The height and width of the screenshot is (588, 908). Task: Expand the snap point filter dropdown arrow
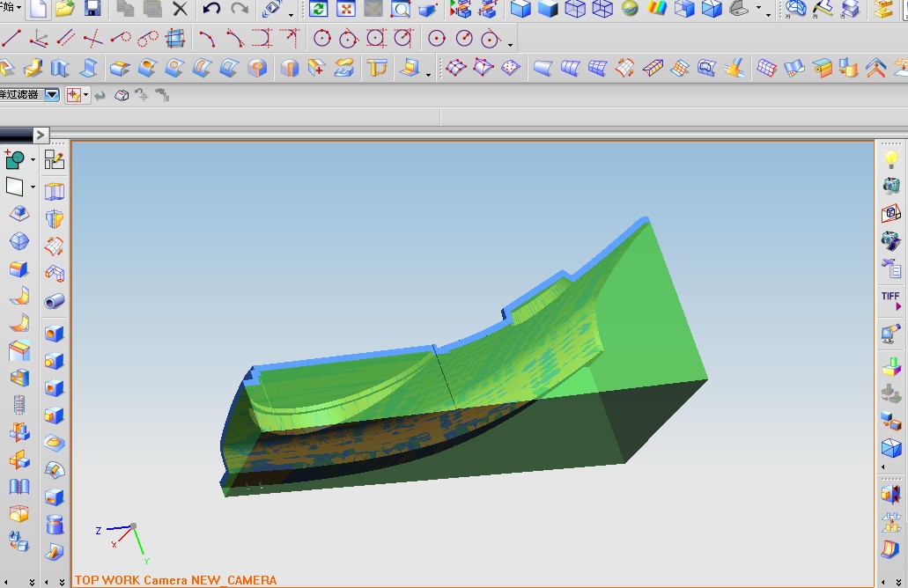pos(86,95)
